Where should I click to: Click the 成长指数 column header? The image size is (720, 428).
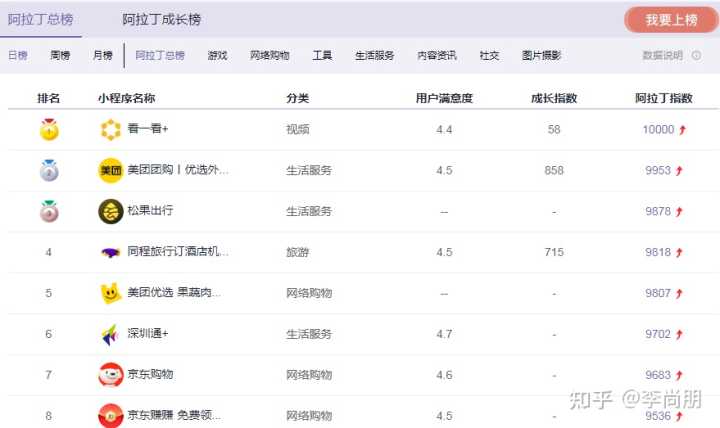pyautogui.click(x=554, y=98)
